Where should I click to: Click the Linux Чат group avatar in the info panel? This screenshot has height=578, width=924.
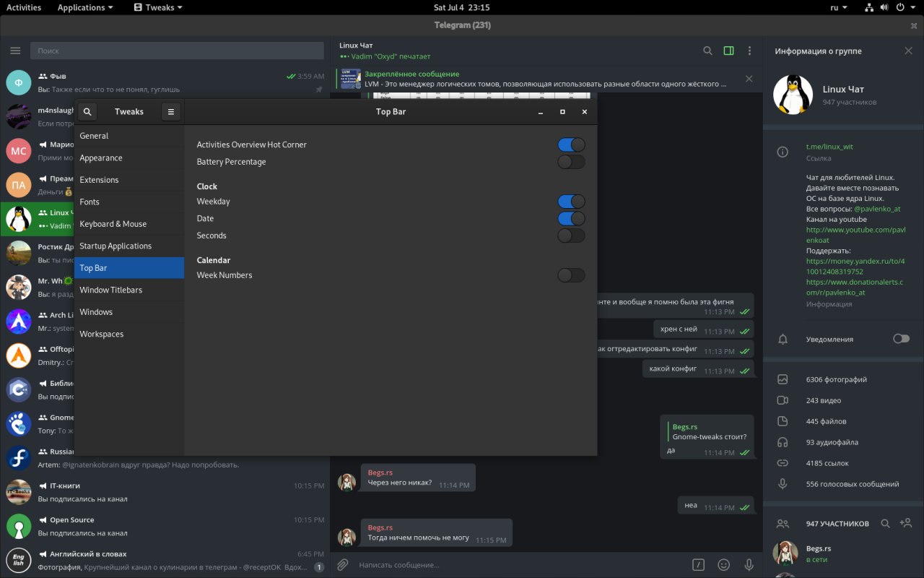tap(793, 95)
